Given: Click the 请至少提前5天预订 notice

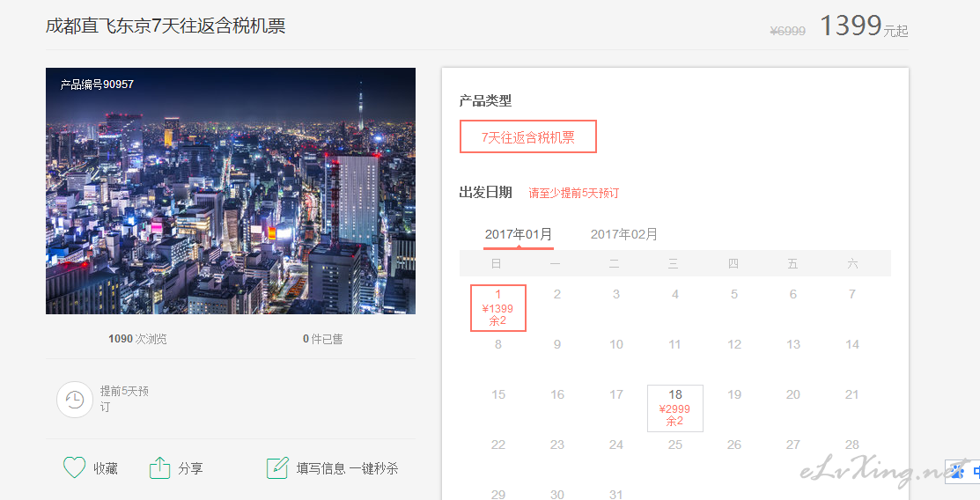Looking at the screenshot, I should point(574,193).
